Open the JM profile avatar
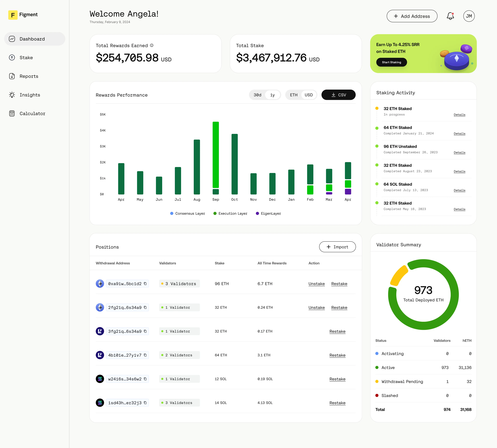This screenshot has height=448, width=497. coord(469,16)
